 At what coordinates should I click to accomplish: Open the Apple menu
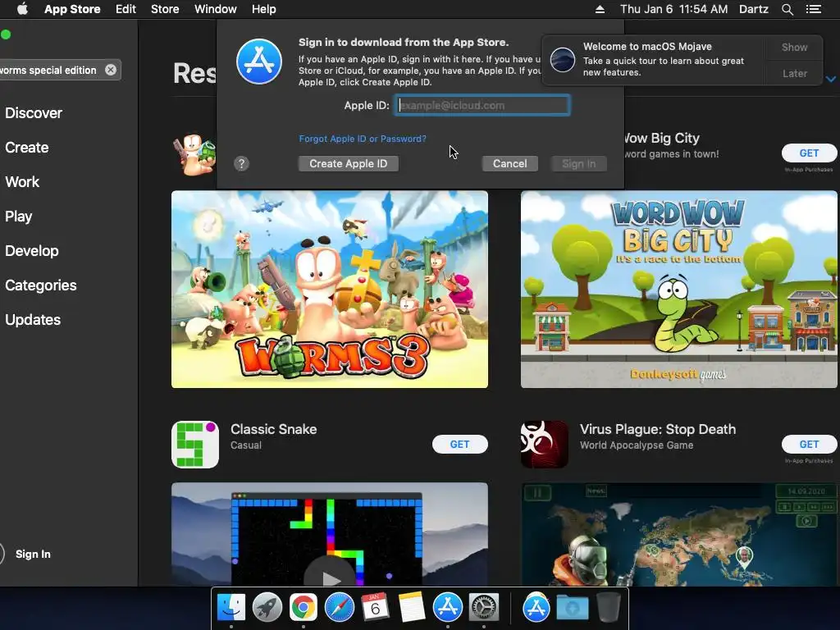22,9
